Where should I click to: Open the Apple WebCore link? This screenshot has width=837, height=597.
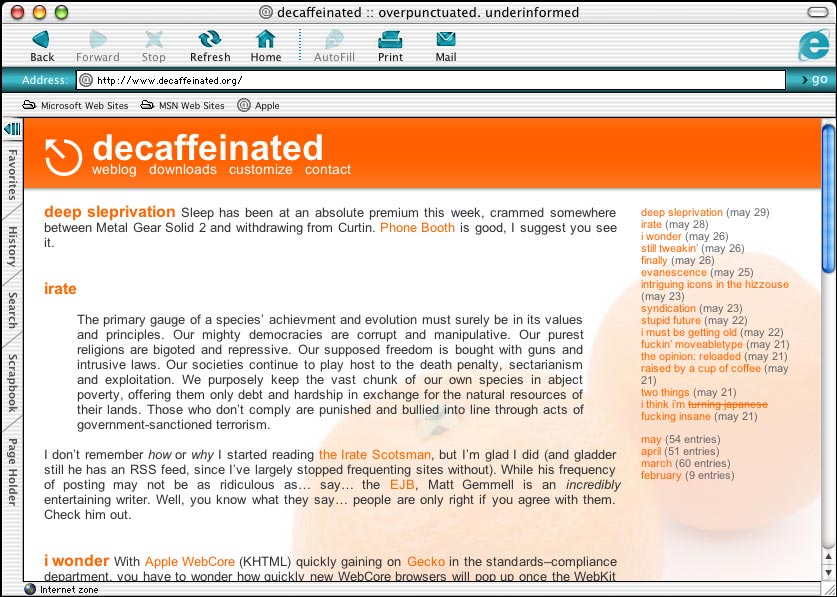(x=189, y=561)
